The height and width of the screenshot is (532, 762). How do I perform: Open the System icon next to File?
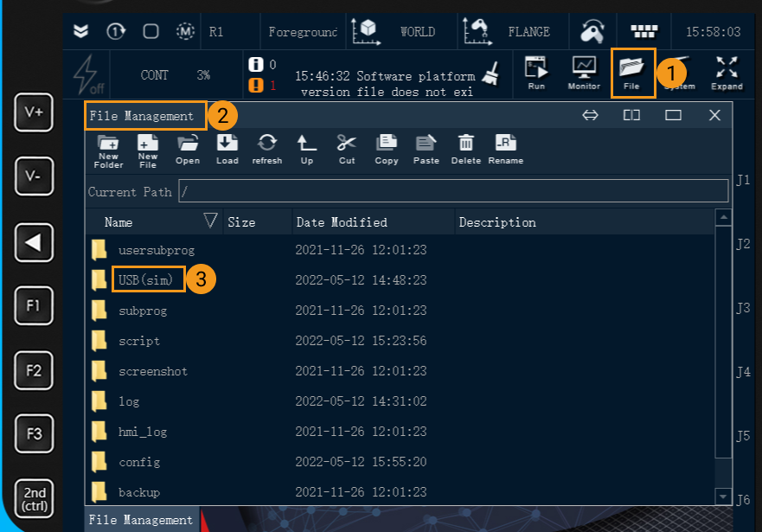pyautogui.click(x=680, y=73)
